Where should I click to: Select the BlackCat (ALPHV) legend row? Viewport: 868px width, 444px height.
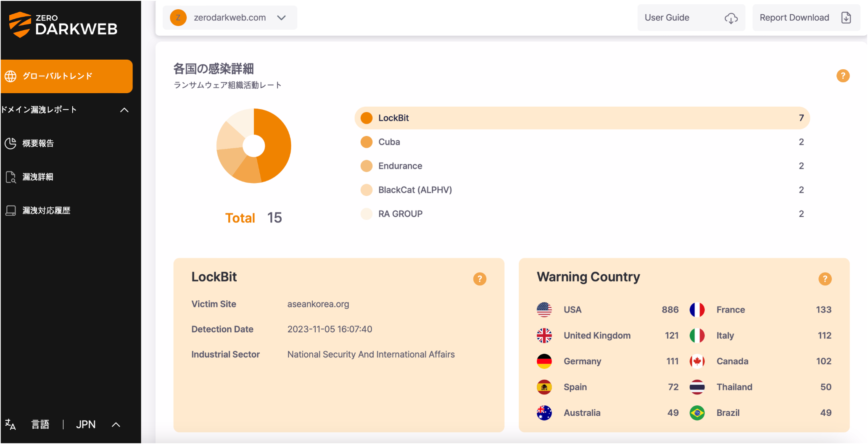pyautogui.click(x=582, y=190)
